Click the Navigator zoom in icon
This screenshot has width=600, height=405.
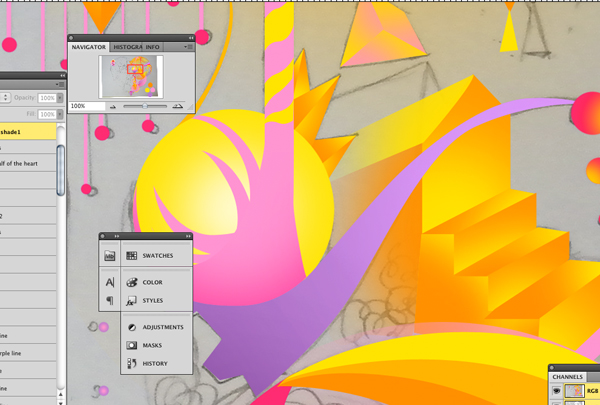pos(177,106)
